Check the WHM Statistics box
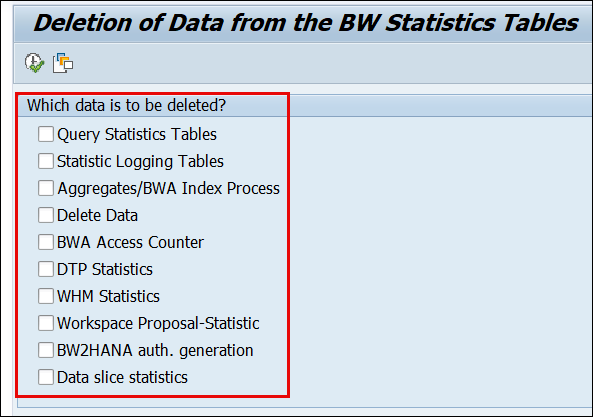This screenshot has height=417, width=593. click(x=46, y=296)
